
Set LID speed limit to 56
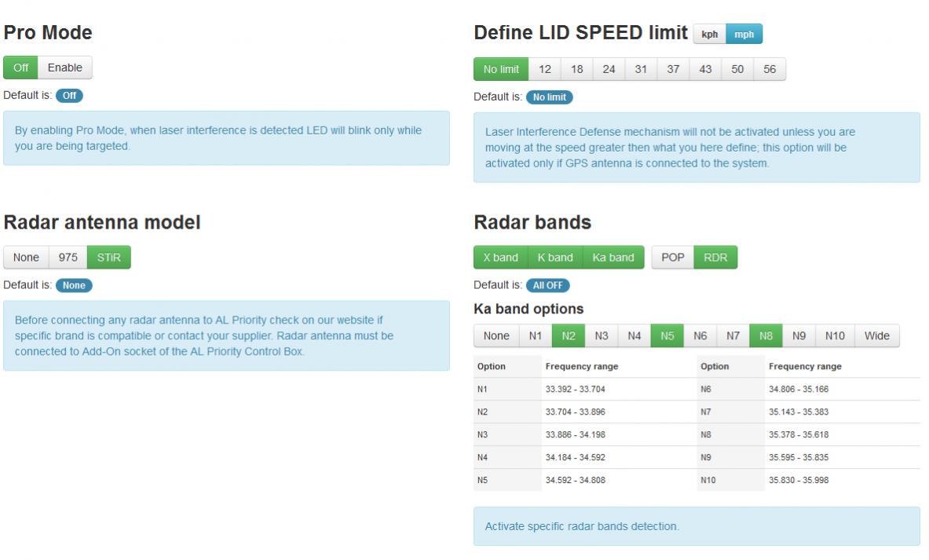(x=769, y=69)
